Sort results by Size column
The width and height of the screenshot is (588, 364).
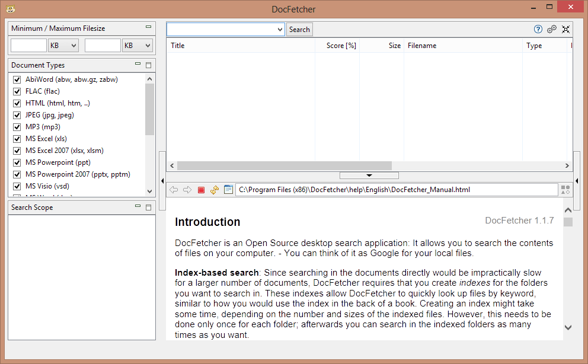click(381, 46)
